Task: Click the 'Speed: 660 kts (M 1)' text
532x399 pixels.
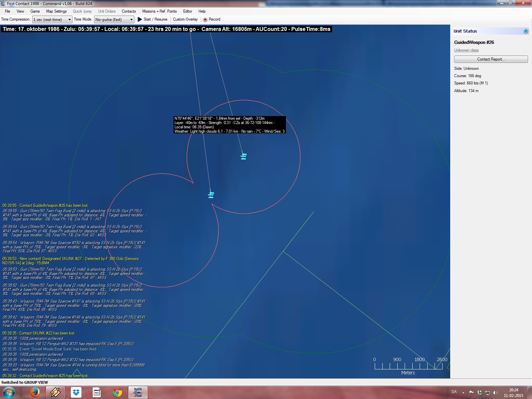Action: pyautogui.click(x=471, y=83)
